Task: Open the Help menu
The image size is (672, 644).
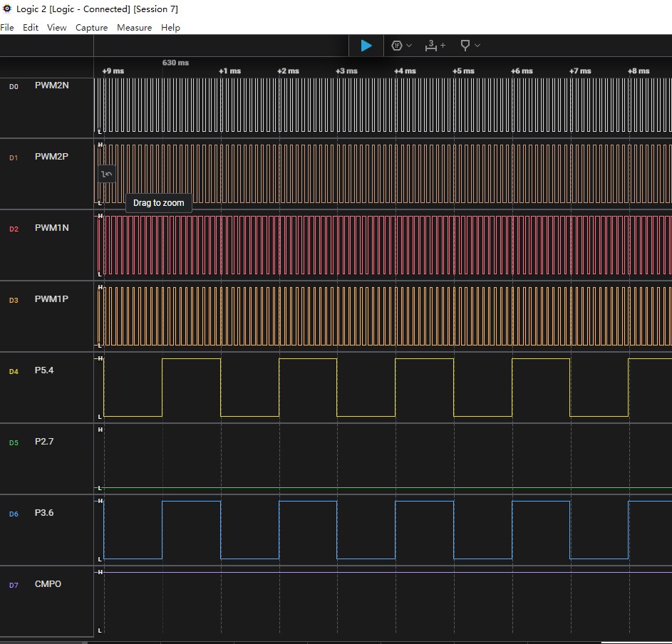Action: (x=170, y=27)
